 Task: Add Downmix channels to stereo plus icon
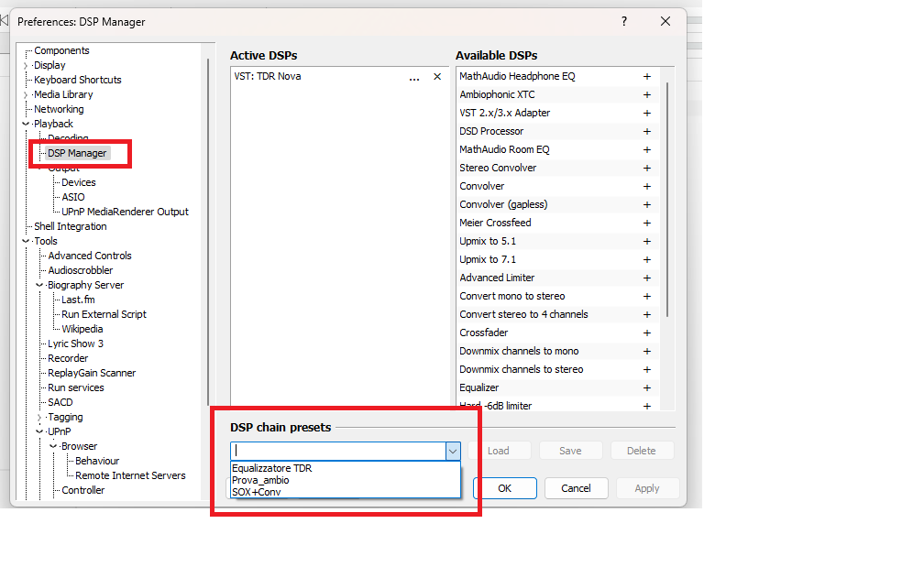point(646,369)
